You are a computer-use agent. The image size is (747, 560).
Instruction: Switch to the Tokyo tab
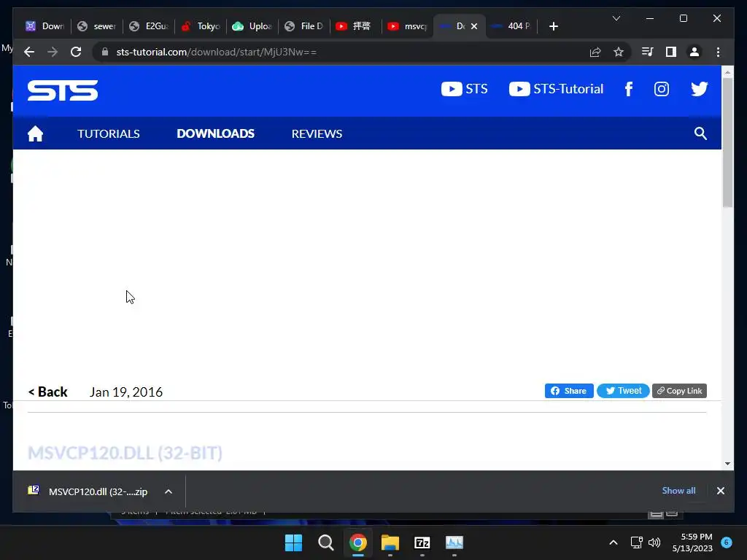pyautogui.click(x=201, y=26)
